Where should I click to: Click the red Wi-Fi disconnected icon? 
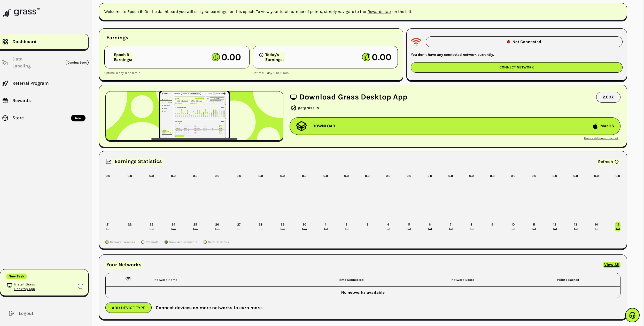[416, 42]
